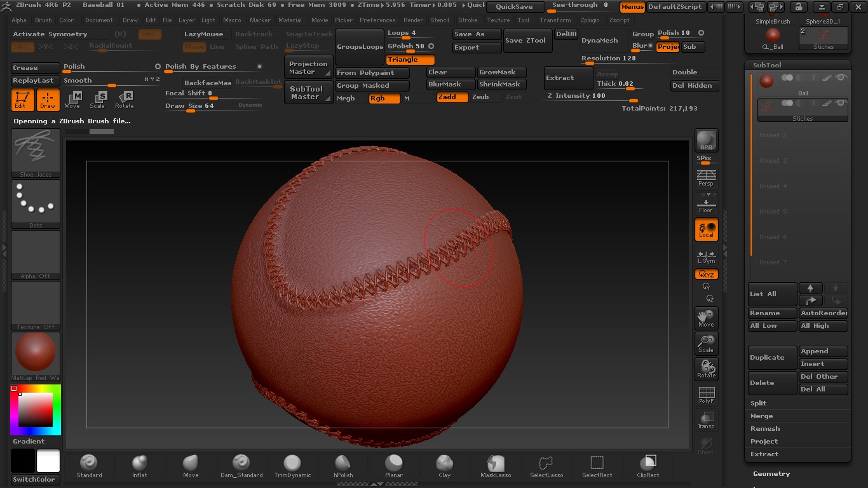Enable the Floor grid toggle
Screen dimensions: 868x488
[x=706, y=203]
